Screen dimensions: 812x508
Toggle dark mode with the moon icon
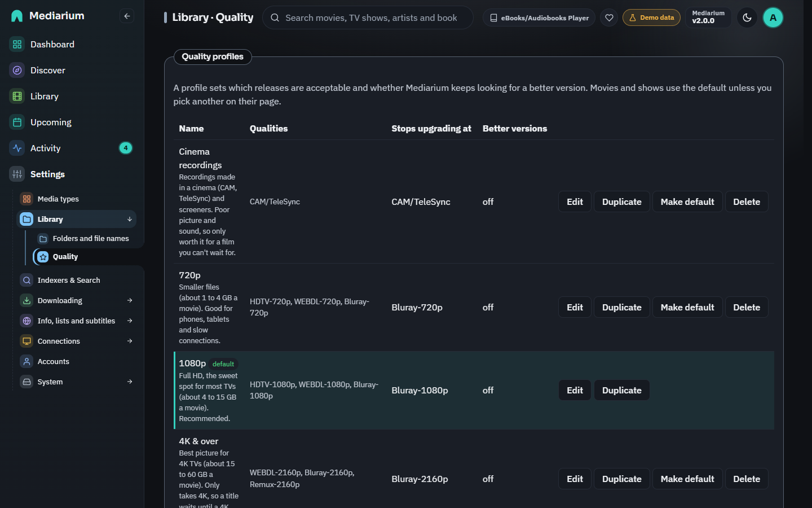(x=747, y=17)
